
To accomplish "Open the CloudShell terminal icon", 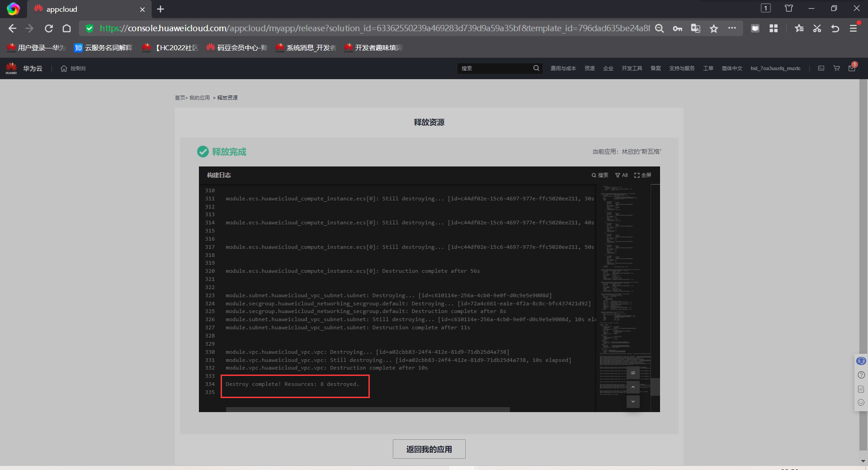I will 821,68.
